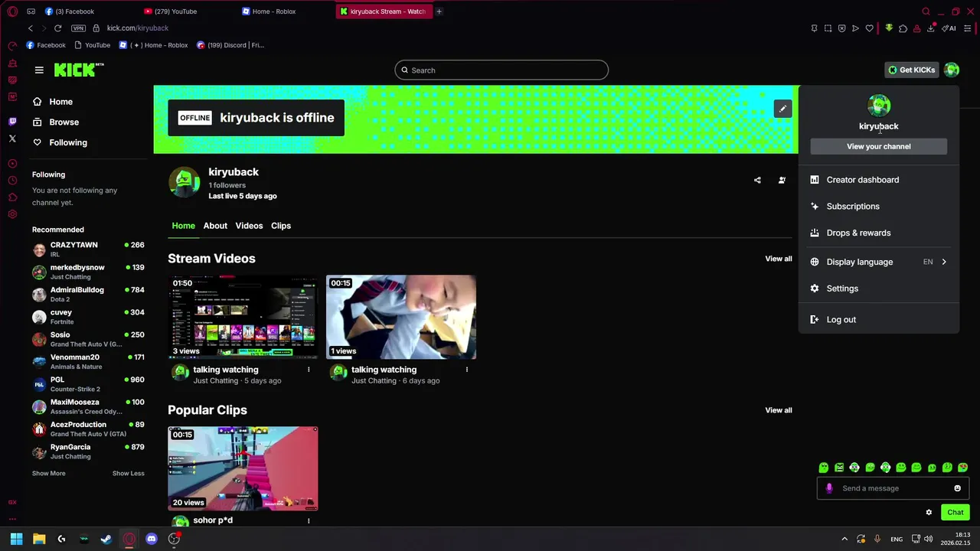980x551 pixels.
Task: Open Opera Easy Setup sliders icon
Action: pos(968,28)
